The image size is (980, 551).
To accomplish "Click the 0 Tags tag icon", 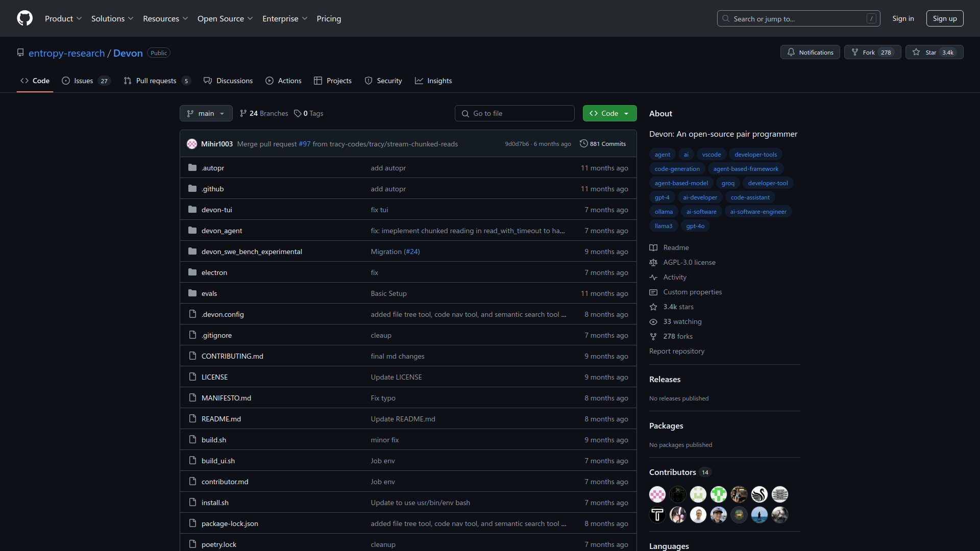I will 298,113.
